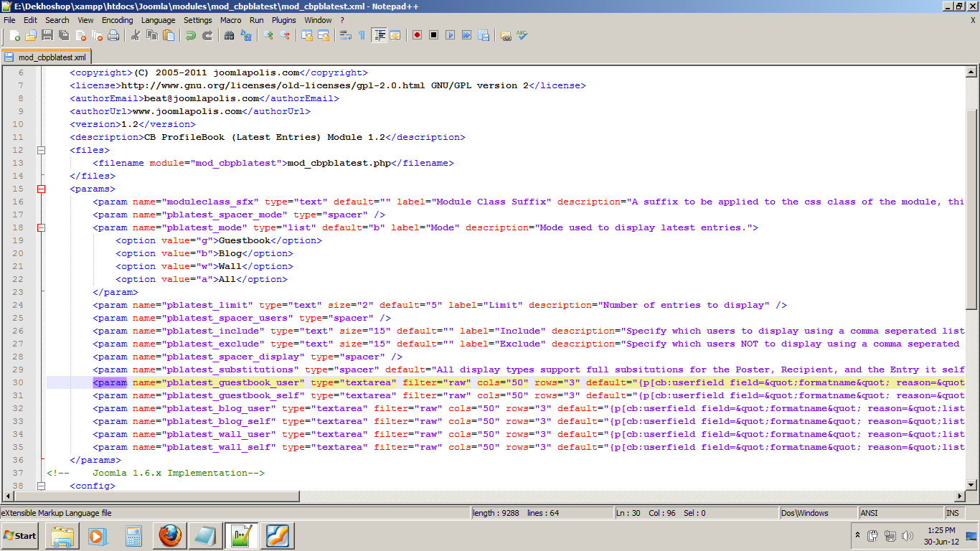The image size is (980, 551).
Task: Collapse the params fold on line 15
Action: [x=41, y=189]
